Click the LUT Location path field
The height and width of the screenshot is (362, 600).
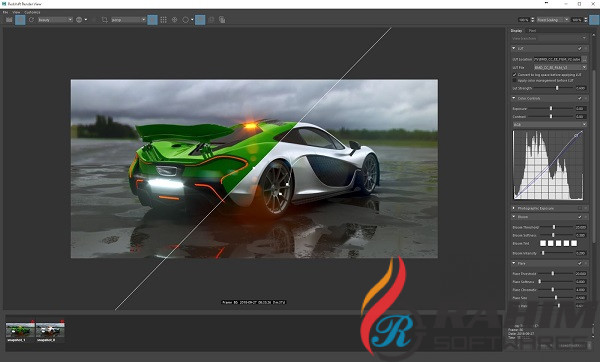point(558,59)
